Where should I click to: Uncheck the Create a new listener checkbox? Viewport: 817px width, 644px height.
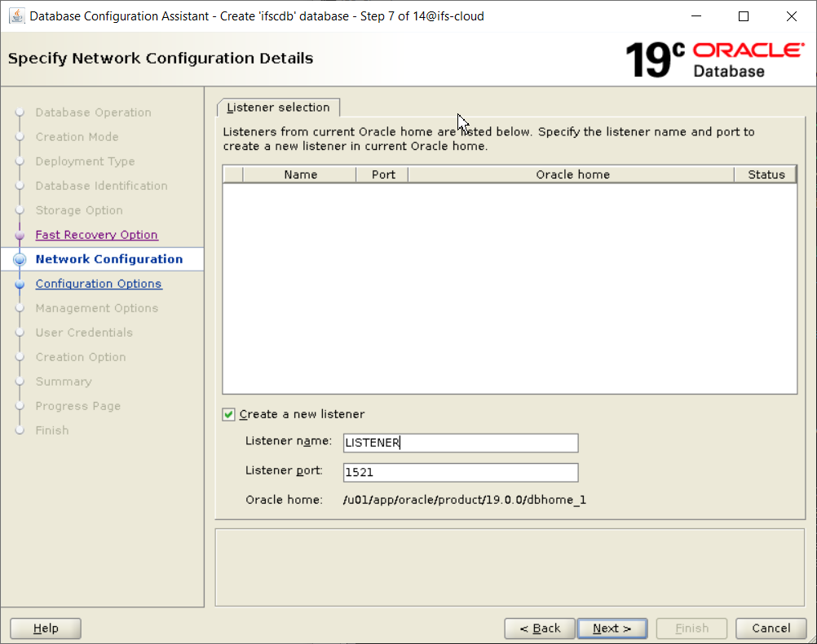click(228, 415)
